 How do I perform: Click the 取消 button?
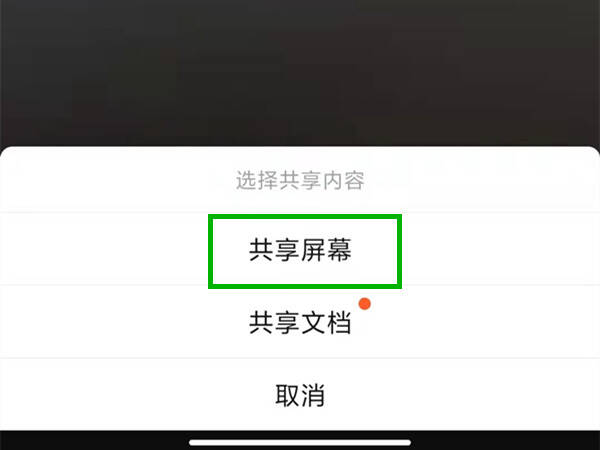[300, 395]
